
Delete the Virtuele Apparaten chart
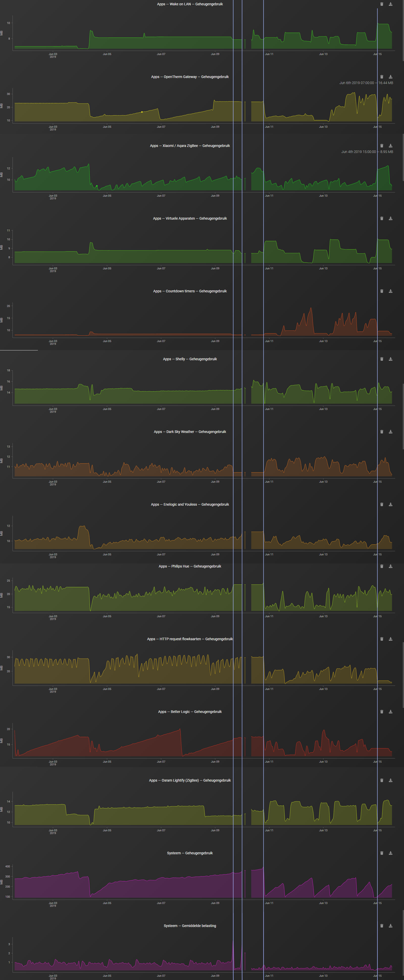coord(382,218)
